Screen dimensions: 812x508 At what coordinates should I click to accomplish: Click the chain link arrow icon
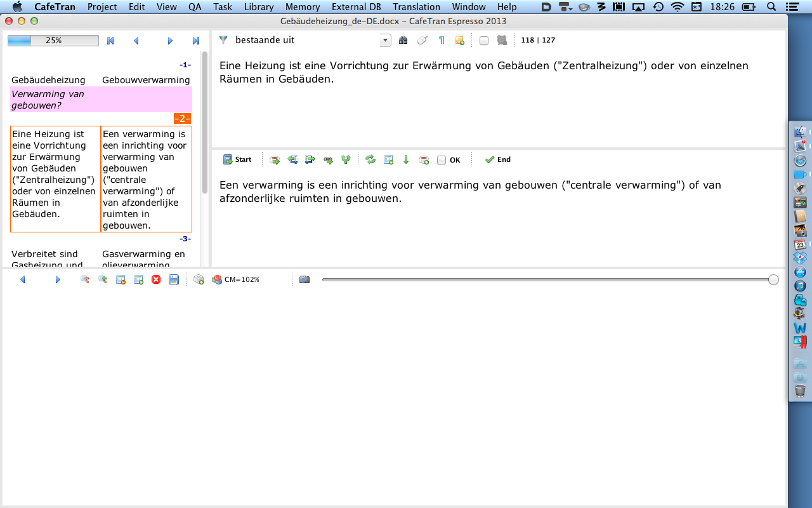coord(328,160)
